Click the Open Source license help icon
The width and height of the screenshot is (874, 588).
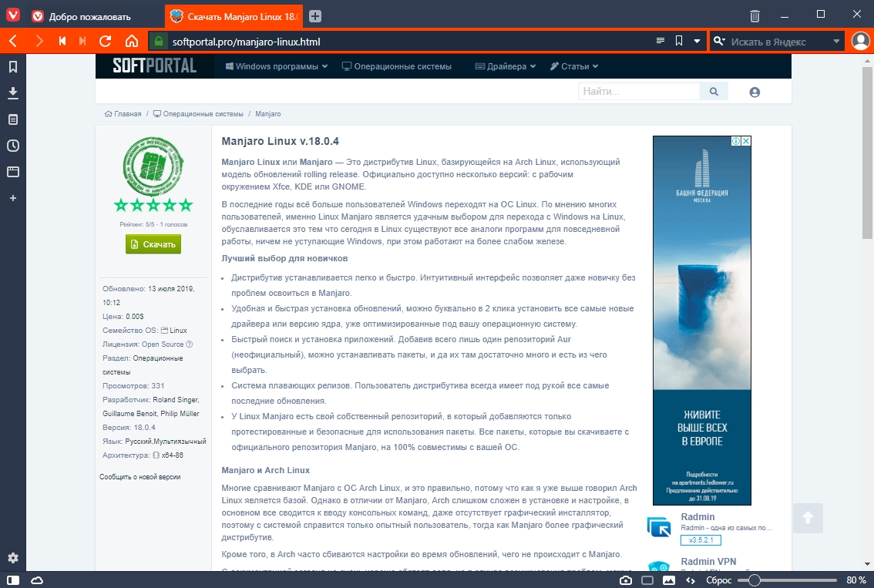pos(189,344)
